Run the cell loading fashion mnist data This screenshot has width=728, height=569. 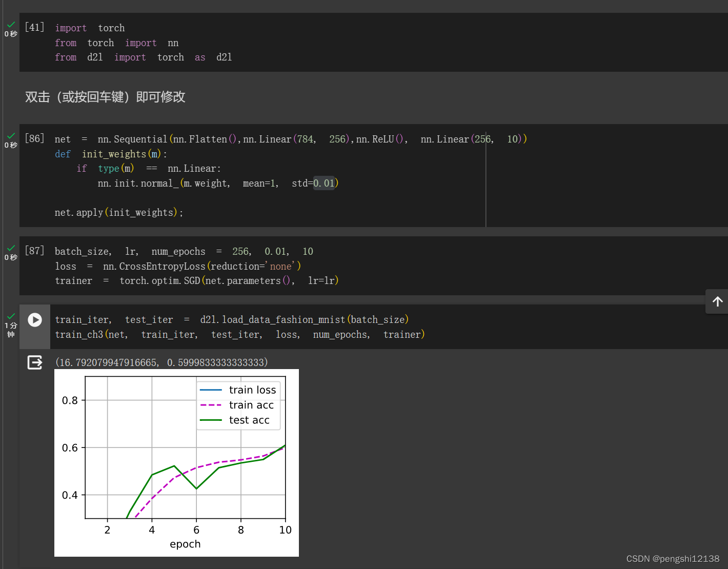pyautogui.click(x=35, y=320)
